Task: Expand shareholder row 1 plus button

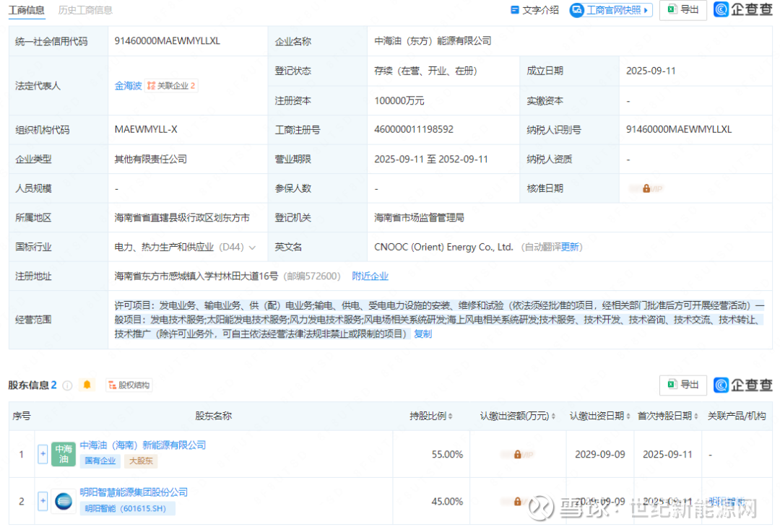Action: (x=43, y=454)
